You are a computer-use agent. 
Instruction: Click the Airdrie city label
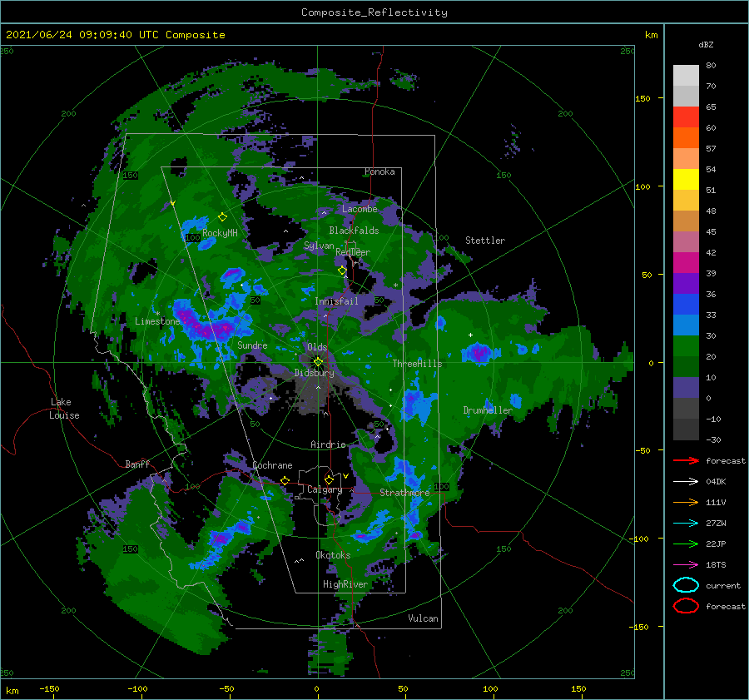coord(328,444)
